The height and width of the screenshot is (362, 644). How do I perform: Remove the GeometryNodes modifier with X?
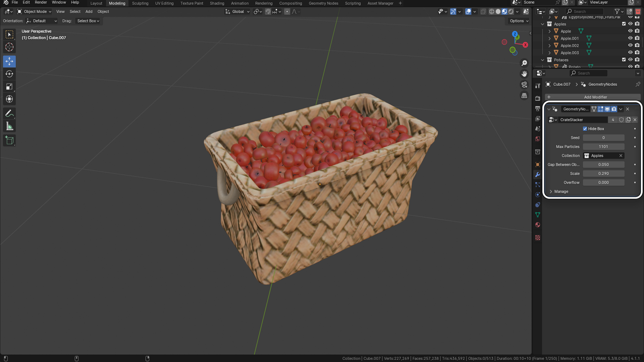point(628,109)
